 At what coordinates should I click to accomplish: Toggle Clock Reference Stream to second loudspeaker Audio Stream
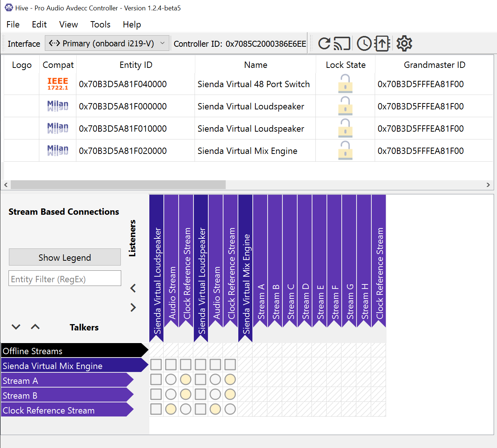tap(215, 409)
